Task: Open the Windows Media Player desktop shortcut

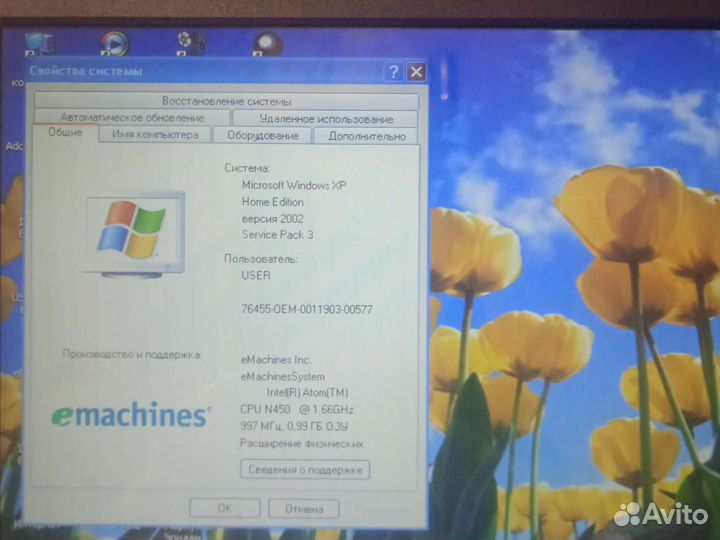Action: click(114, 44)
